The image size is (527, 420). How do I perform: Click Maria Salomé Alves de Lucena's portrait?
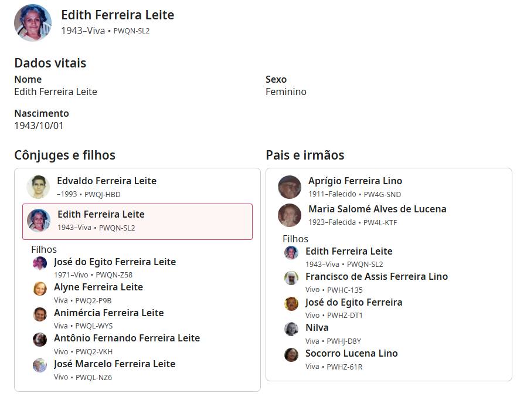tap(290, 215)
